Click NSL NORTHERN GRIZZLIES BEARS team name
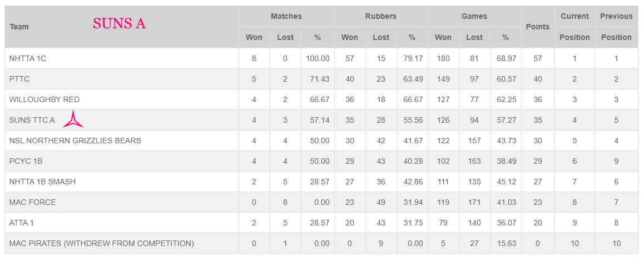 point(75,140)
